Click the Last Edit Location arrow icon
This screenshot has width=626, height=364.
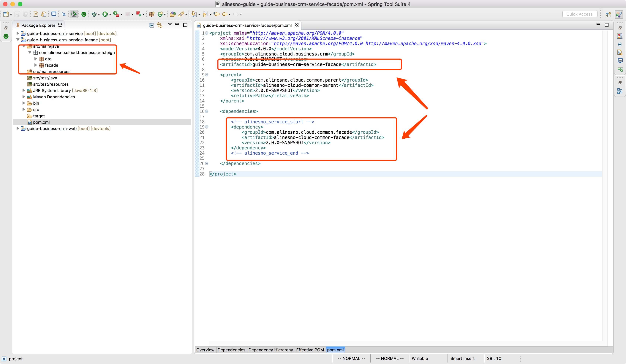(216, 14)
